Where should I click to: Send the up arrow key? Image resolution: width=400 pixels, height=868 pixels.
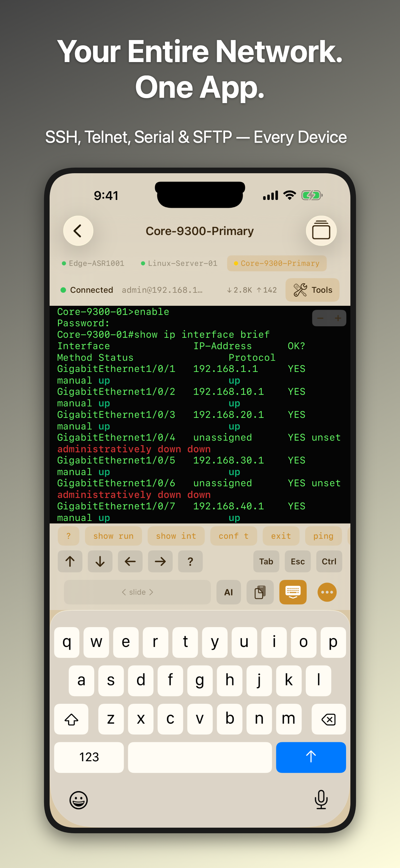pyautogui.click(x=70, y=561)
